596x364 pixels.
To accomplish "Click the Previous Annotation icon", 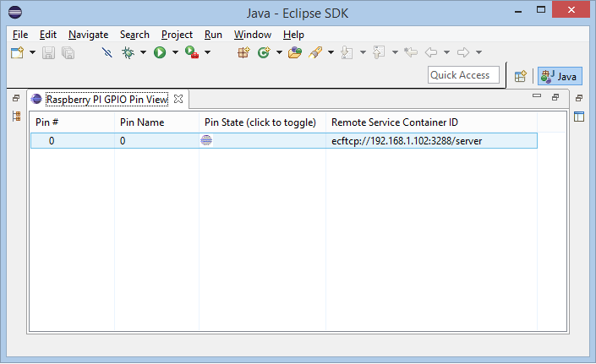I will click(379, 52).
